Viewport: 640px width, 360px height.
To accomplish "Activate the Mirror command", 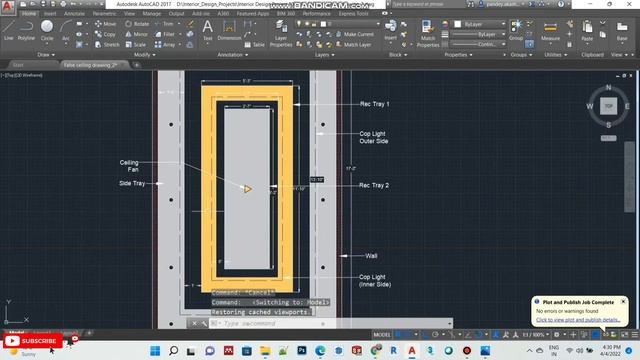I will coord(137,34).
